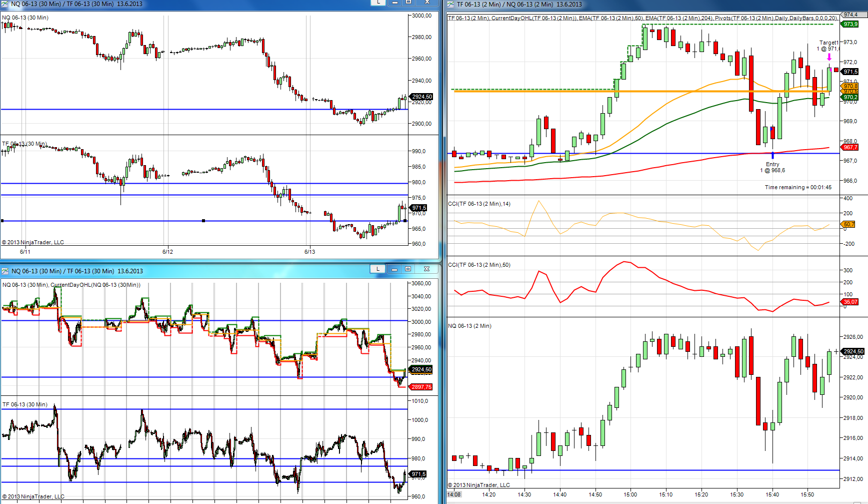This screenshot has width=868, height=504.
Task: Click the orange 970,8 EMA price marker
Action: coord(850,87)
